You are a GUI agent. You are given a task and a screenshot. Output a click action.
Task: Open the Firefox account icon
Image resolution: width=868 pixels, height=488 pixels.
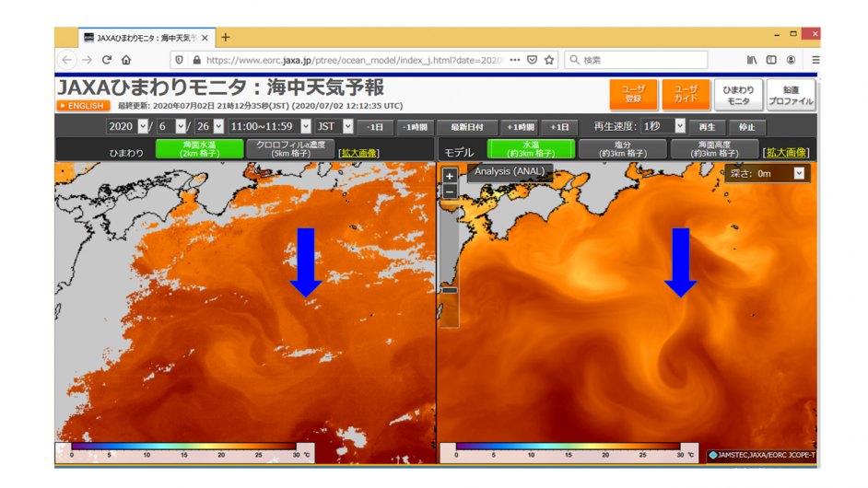click(791, 60)
